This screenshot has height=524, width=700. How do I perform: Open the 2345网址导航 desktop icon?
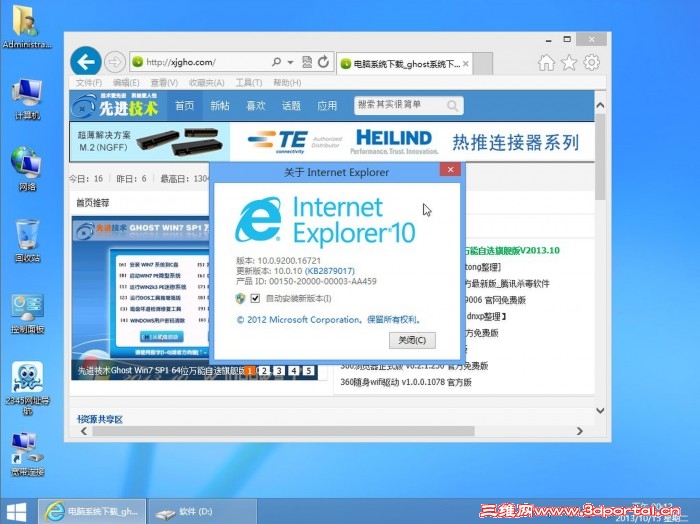27,387
